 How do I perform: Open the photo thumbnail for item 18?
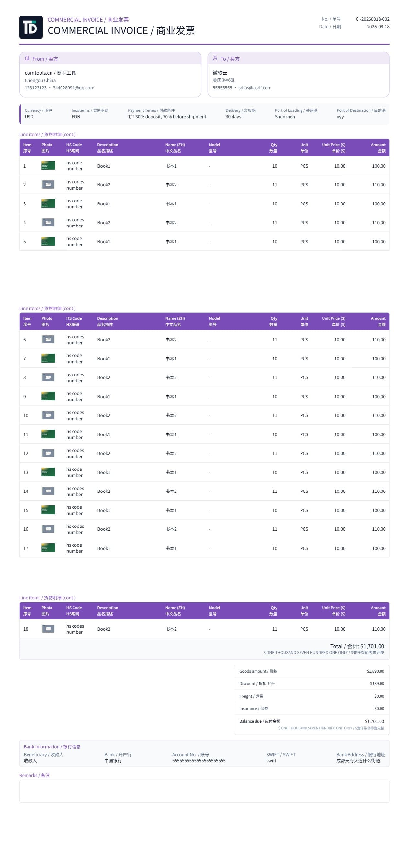click(48, 629)
